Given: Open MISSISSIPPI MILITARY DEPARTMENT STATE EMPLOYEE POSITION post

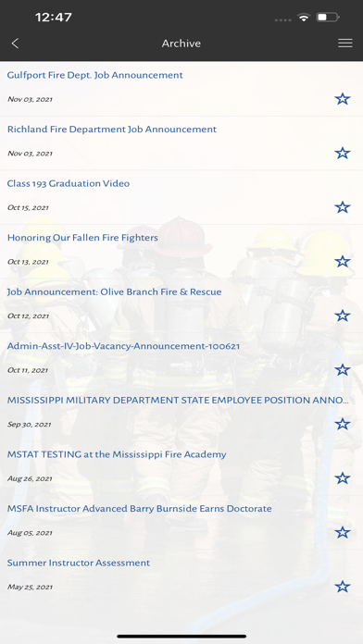Looking at the screenshot, I should pos(178,401).
